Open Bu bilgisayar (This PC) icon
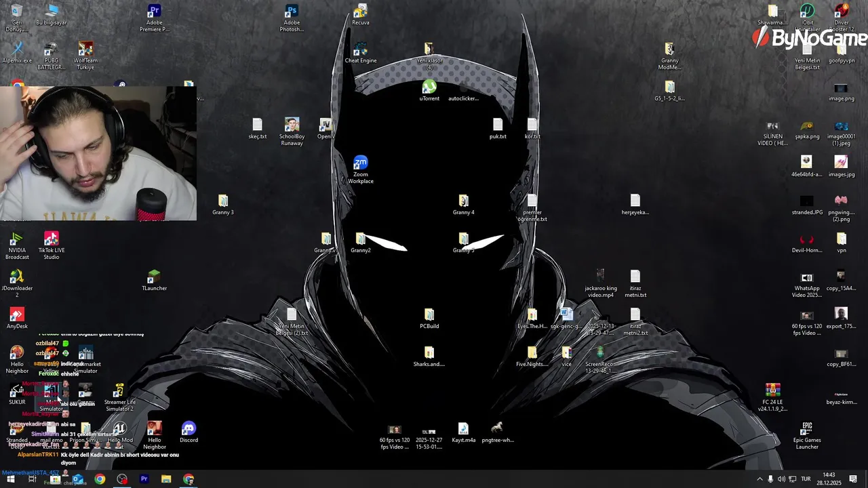 click(x=52, y=15)
